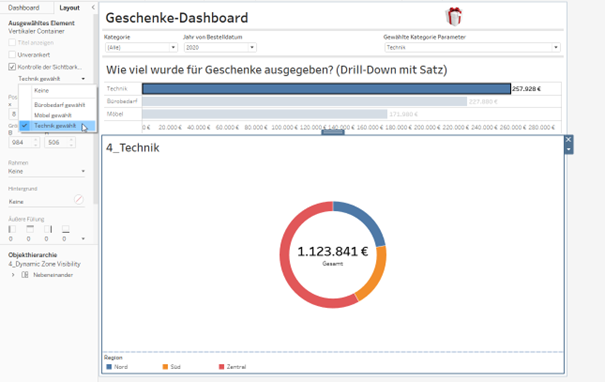Click the left outer padding icon
605x382 pixels.
12,229
